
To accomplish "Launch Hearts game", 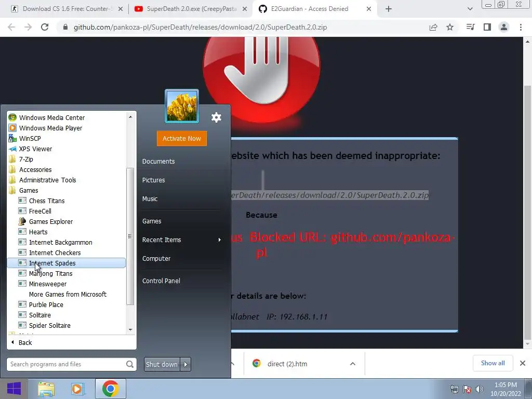I will pos(38,232).
